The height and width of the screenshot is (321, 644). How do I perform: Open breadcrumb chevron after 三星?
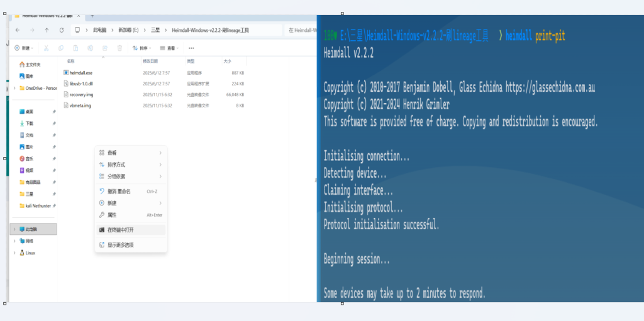click(x=165, y=30)
